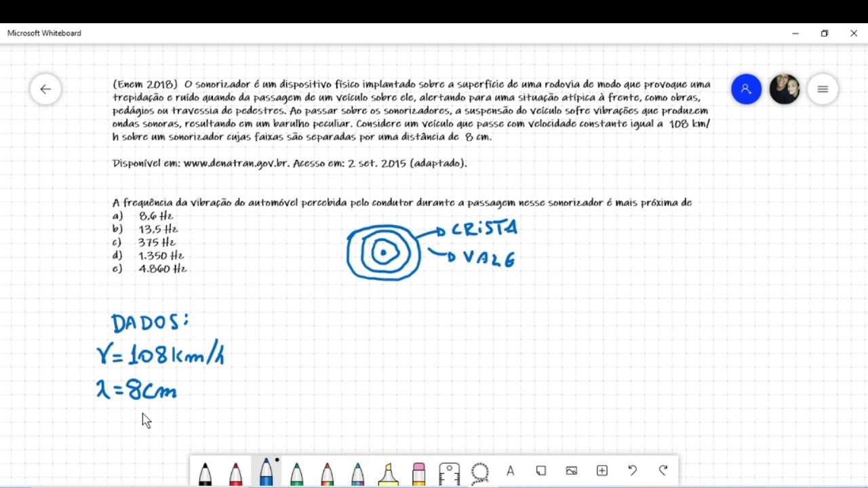Click the handwritten word DADOS
This screenshot has width=868, height=488.
(150, 323)
